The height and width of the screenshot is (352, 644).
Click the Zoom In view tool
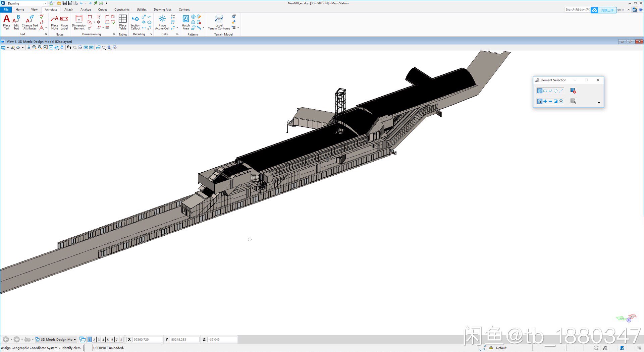click(x=34, y=47)
